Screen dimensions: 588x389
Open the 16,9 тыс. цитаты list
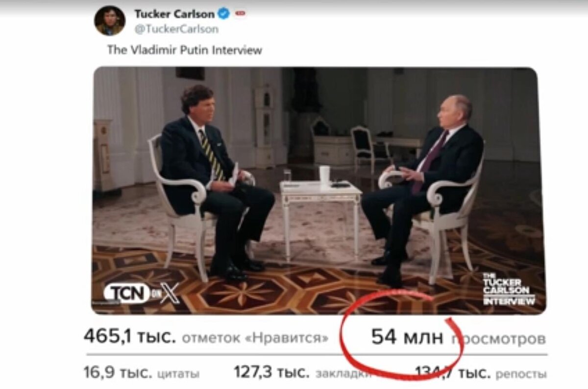(142, 373)
